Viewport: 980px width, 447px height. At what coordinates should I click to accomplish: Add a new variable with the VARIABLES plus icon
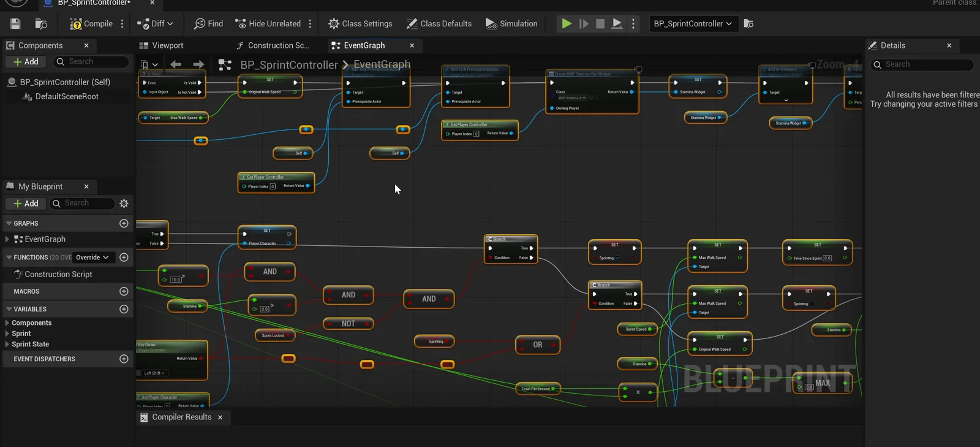tap(124, 310)
